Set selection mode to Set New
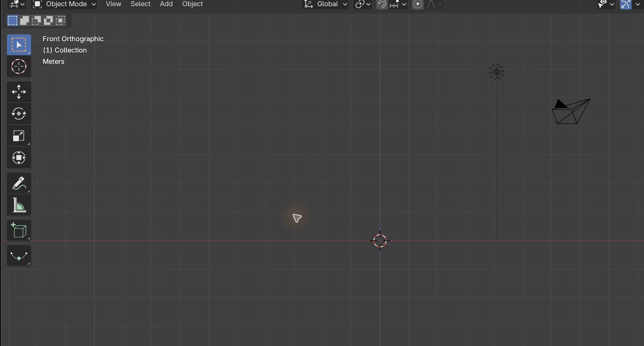The height and width of the screenshot is (346, 644). (13, 21)
